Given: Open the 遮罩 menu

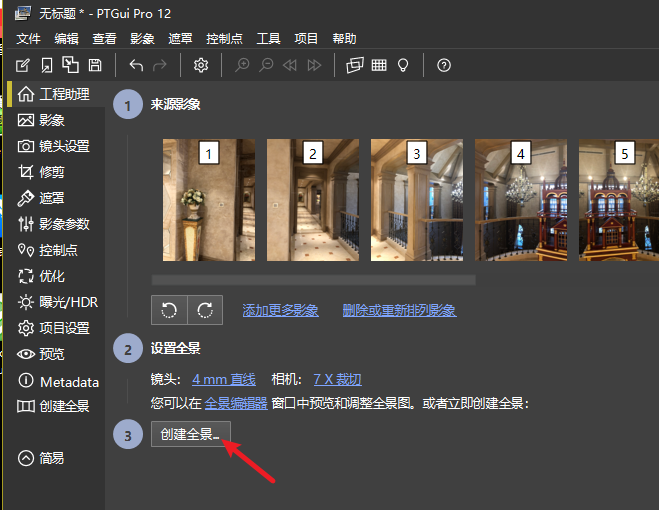Looking at the screenshot, I should (x=180, y=39).
